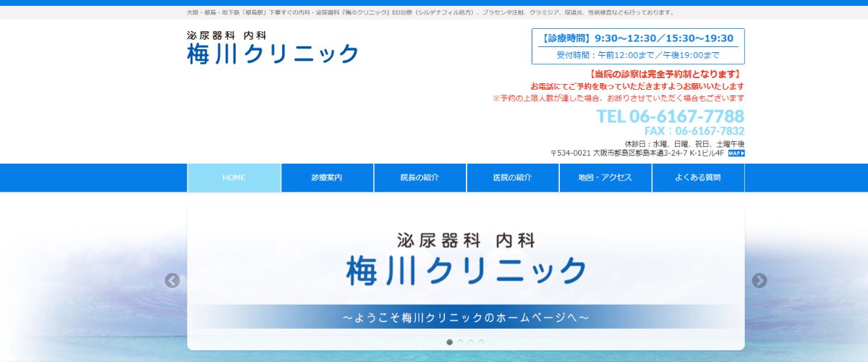Click the ようこそ welcome banner strip

point(465,317)
